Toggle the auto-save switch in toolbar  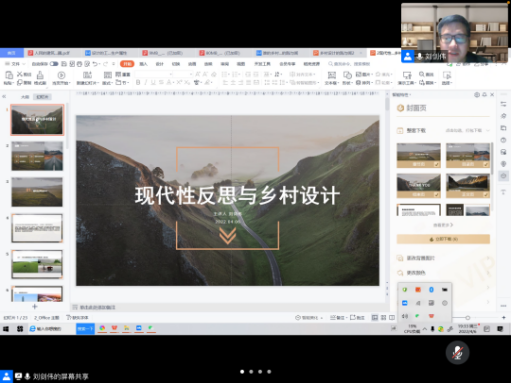pyautogui.click(x=54, y=64)
